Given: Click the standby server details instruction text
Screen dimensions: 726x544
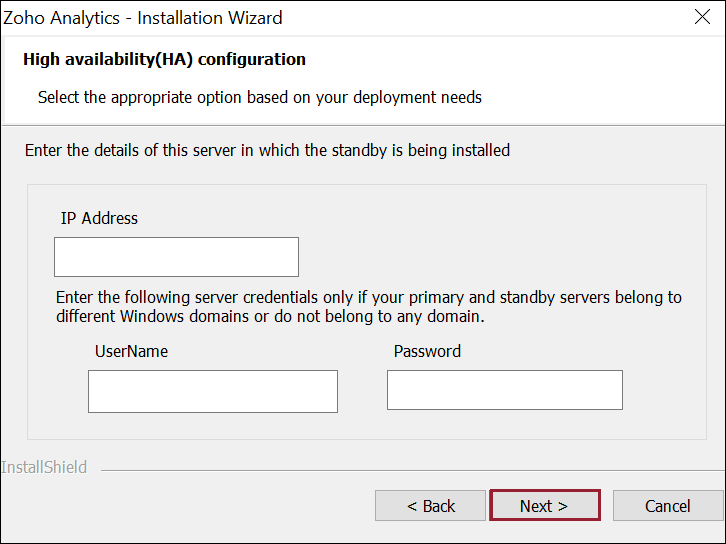Looking at the screenshot, I should tap(267, 150).
